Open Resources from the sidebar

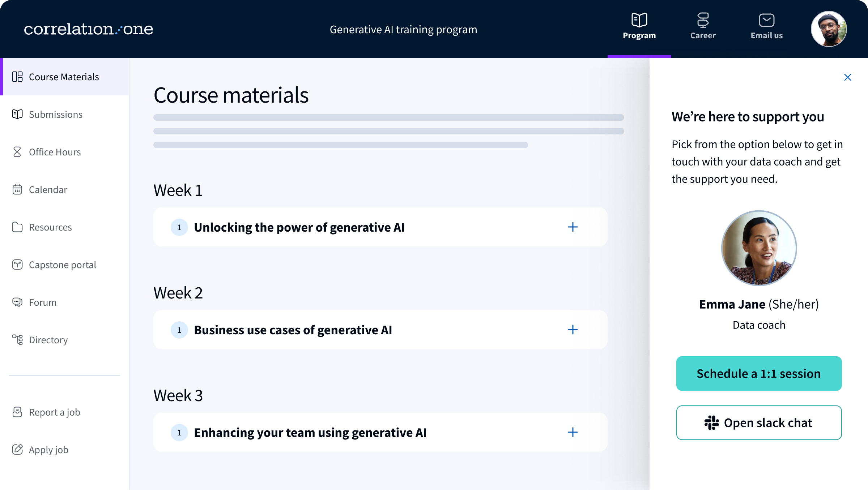click(x=64, y=227)
